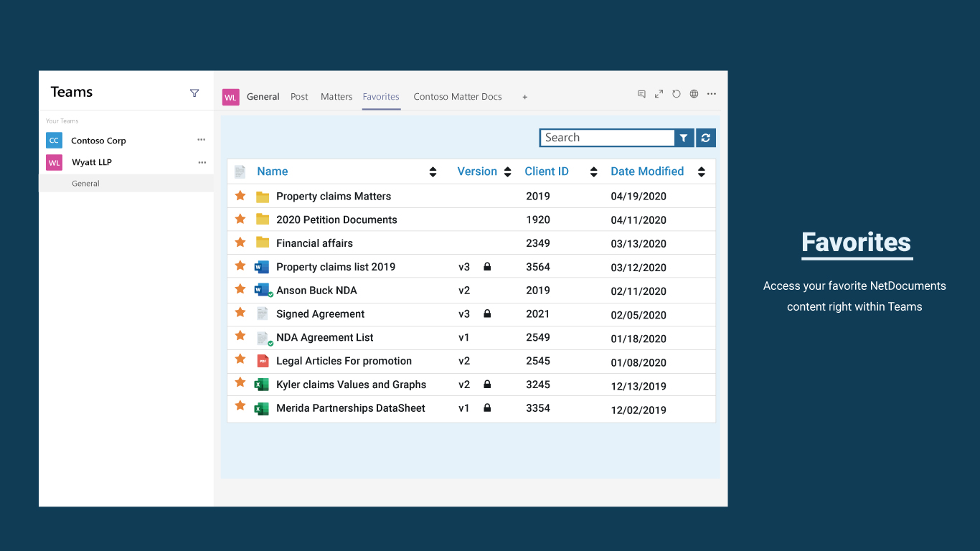This screenshot has height=551, width=980.
Task: Unfavorite Property claims Matters with its star
Action: click(x=240, y=195)
